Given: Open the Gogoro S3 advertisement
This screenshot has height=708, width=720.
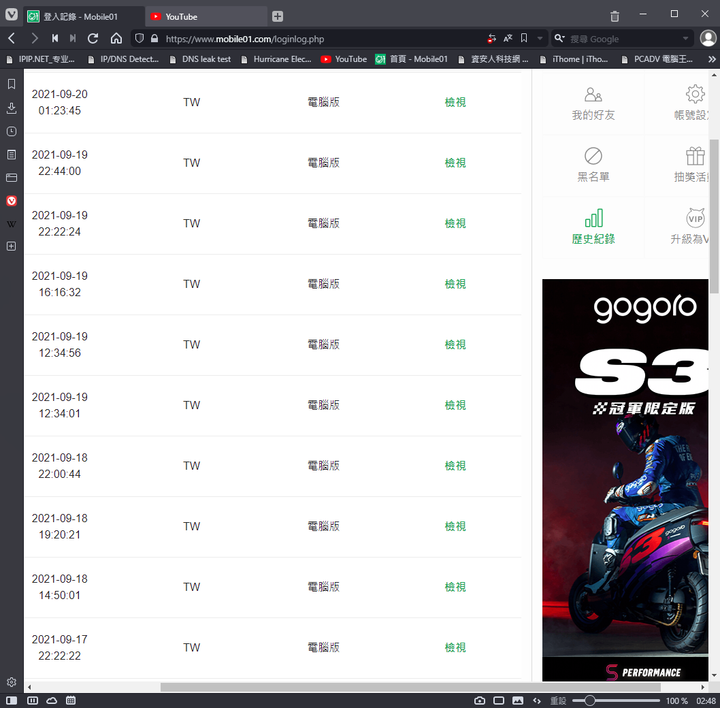Looking at the screenshot, I should pyautogui.click(x=625, y=480).
